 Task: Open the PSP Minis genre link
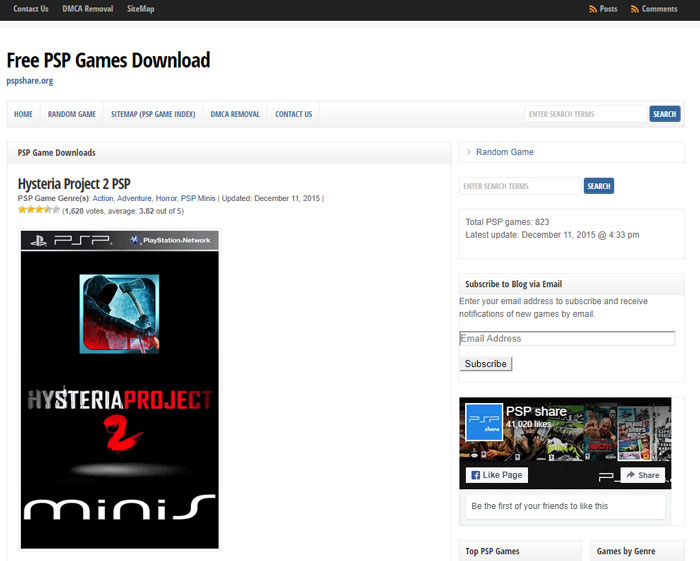coord(198,198)
